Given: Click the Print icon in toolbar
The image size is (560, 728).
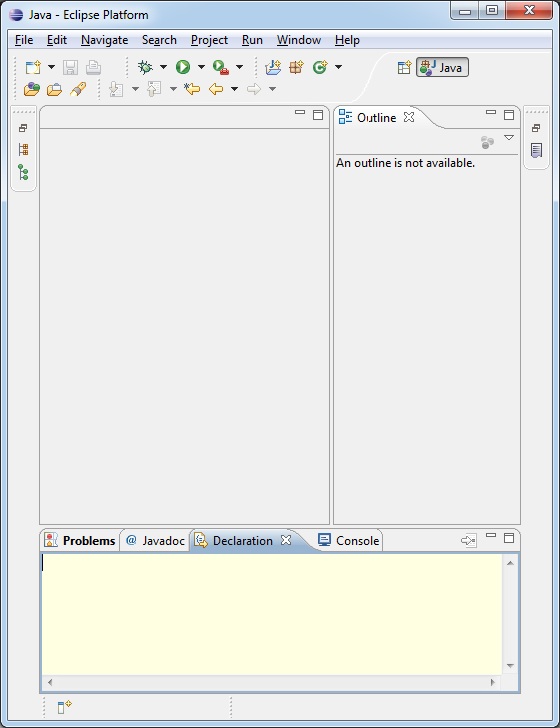Looking at the screenshot, I should pos(93,67).
